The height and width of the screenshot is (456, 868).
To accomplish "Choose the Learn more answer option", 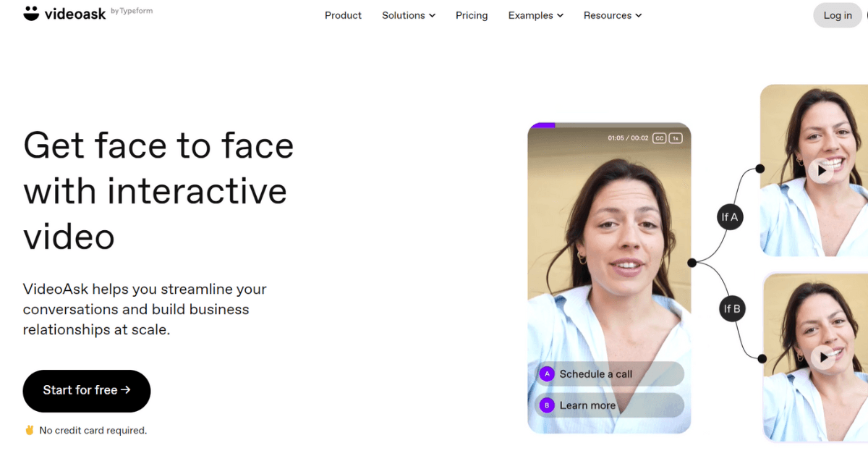I will pyautogui.click(x=609, y=405).
